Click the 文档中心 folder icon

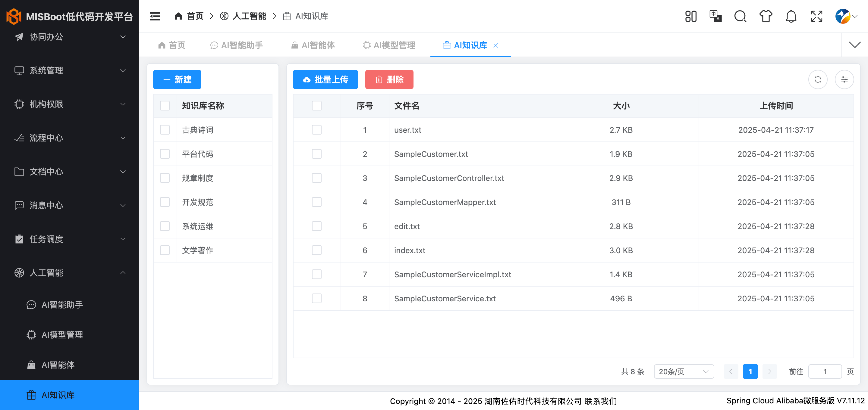(19, 171)
